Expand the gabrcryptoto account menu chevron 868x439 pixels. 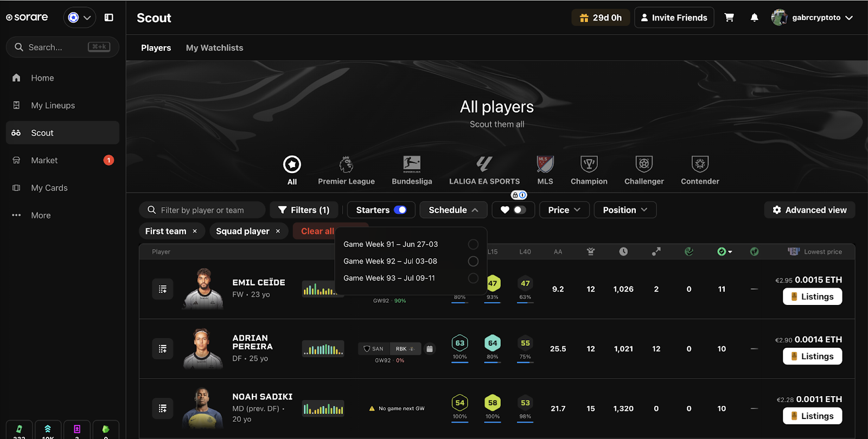pos(849,17)
